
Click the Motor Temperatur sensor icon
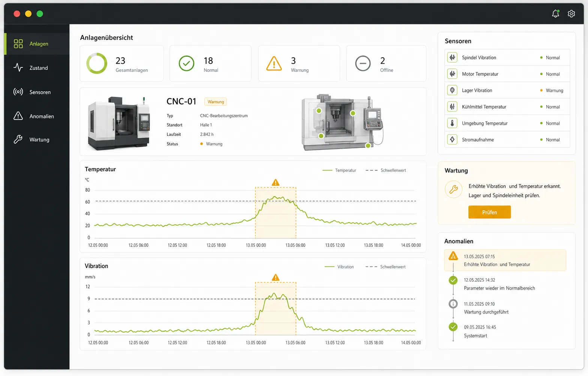(452, 74)
